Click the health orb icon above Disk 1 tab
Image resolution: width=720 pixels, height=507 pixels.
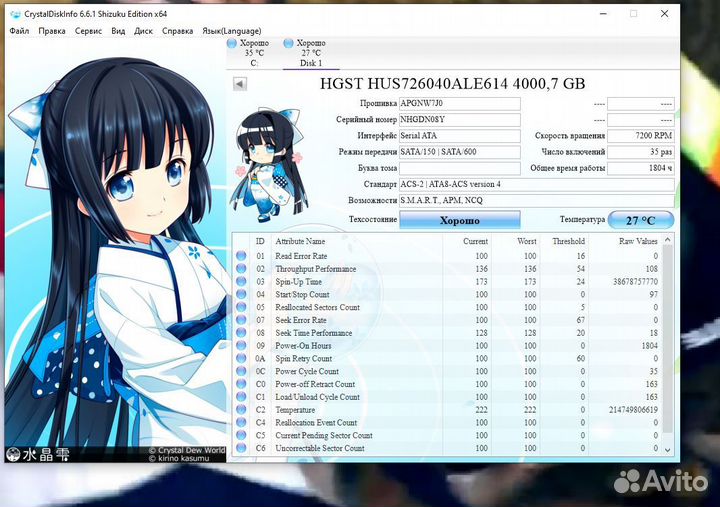(x=288, y=43)
